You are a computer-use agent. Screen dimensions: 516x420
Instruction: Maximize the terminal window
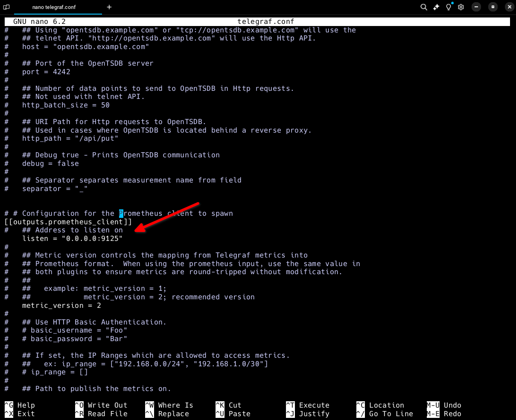[x=493, y=7]
